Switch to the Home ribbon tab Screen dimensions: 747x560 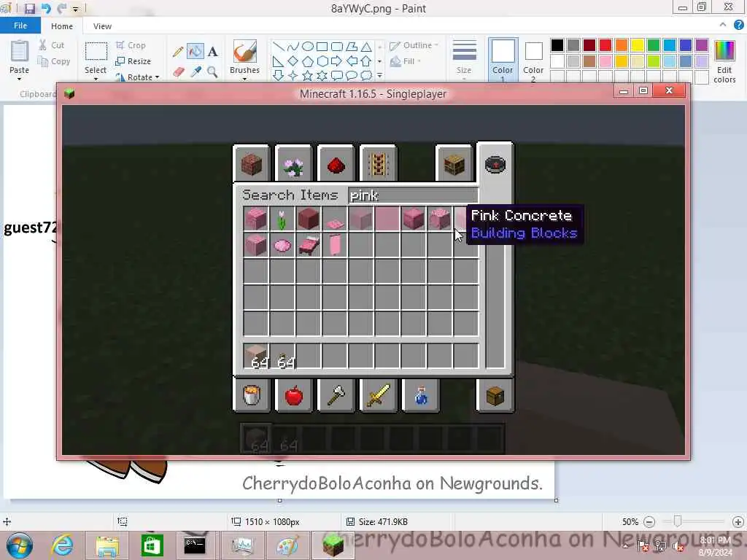click(x=62, y=26)
